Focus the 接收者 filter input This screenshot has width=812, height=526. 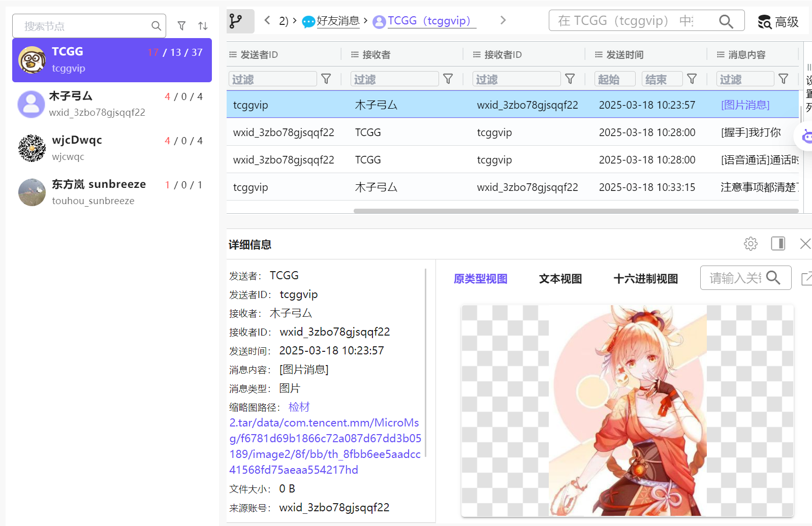click(394, 79)
